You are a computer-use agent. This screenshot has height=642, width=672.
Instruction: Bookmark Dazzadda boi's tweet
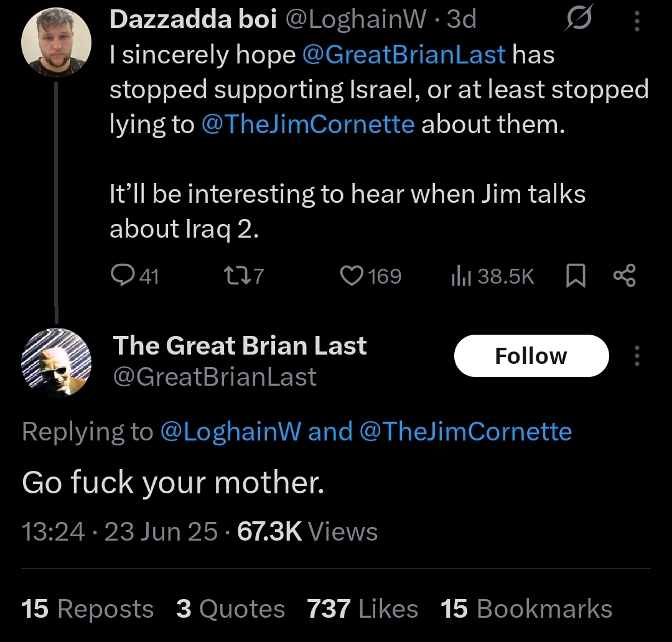click(576, 275)
